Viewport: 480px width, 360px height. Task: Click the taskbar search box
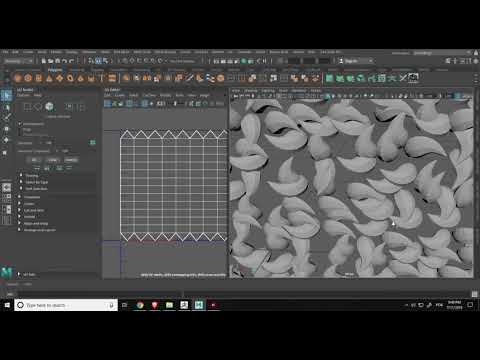coord(66,305)
